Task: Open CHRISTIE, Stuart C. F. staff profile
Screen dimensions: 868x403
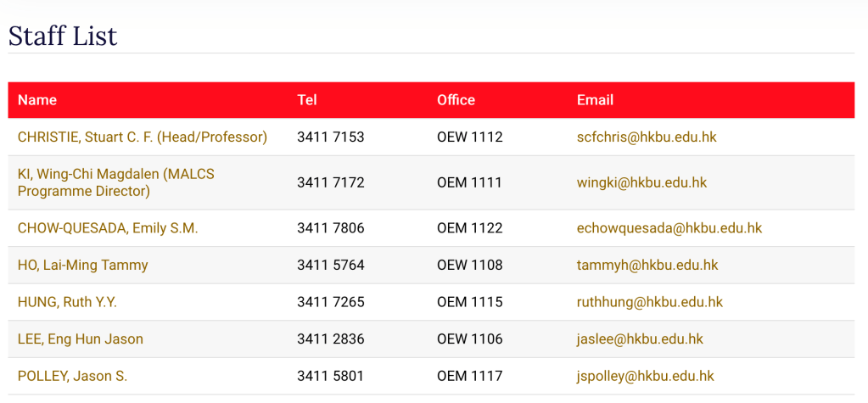Action: (142, 137)
